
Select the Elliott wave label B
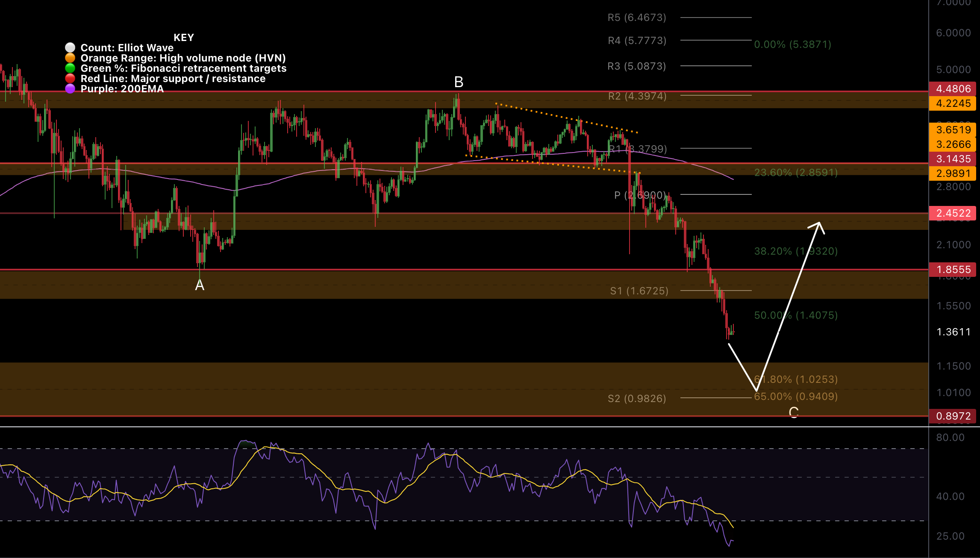[459, 82]
